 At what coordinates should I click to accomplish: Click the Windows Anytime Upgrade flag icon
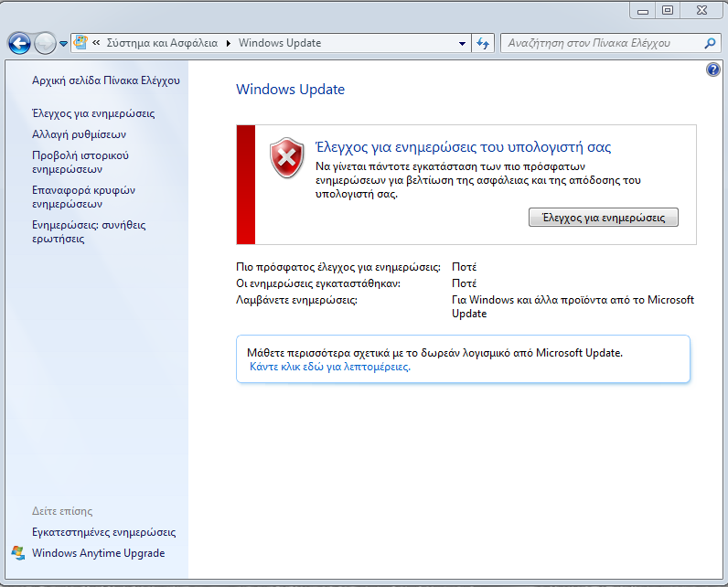[x=18, y=552]
